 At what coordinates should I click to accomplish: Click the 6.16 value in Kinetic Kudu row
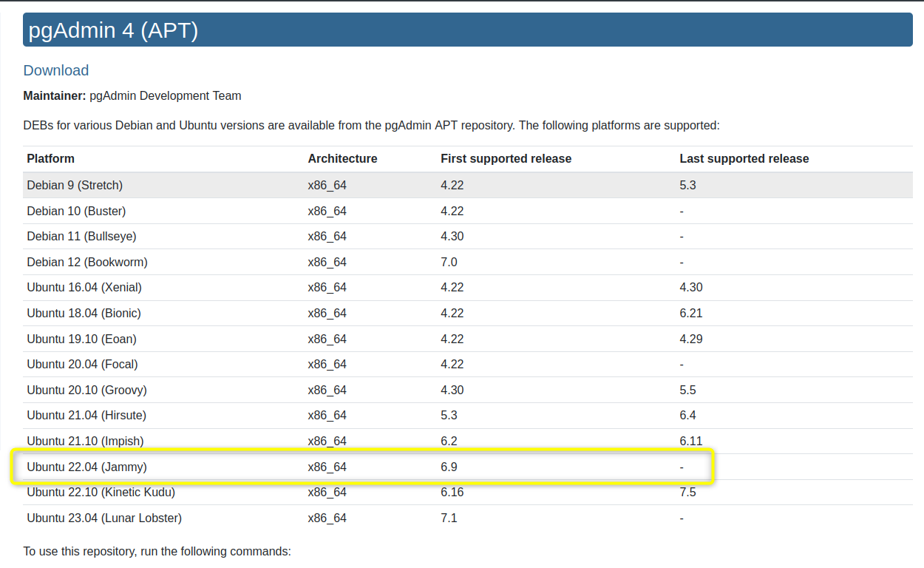point(452,492)
